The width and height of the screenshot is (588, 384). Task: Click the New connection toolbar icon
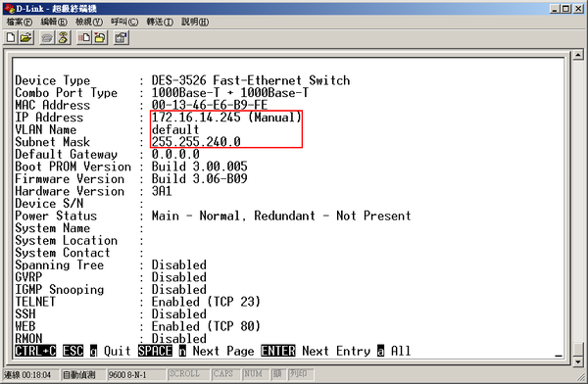(x=11, y=37)
